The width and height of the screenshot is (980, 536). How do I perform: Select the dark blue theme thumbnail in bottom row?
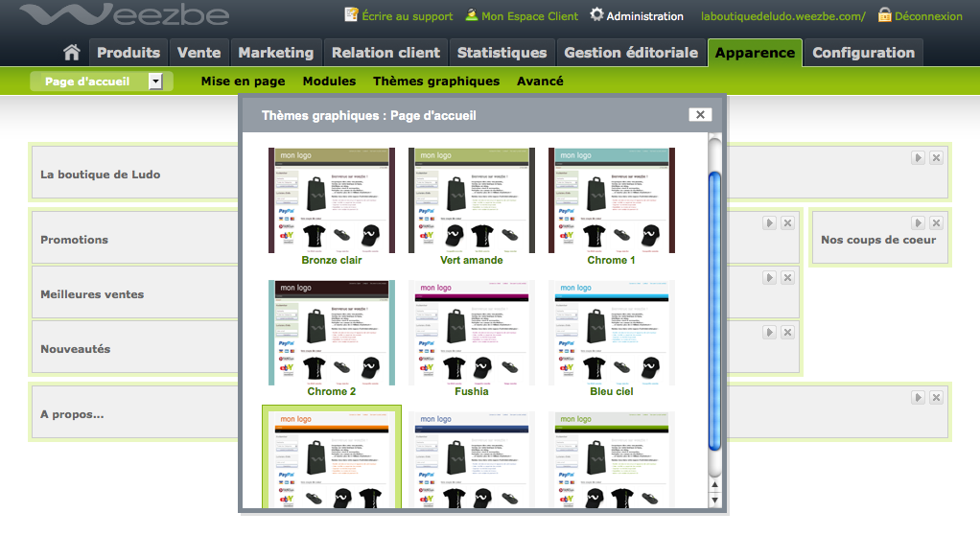[471, 459]
